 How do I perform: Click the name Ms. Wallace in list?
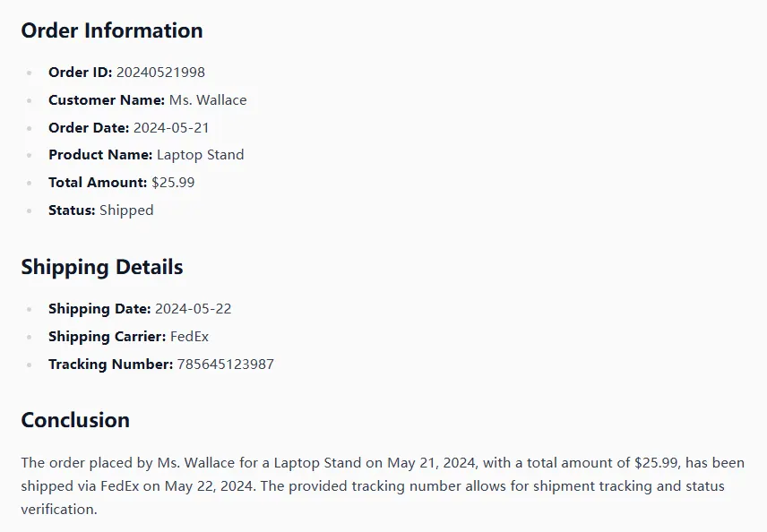tap(208, 100)
